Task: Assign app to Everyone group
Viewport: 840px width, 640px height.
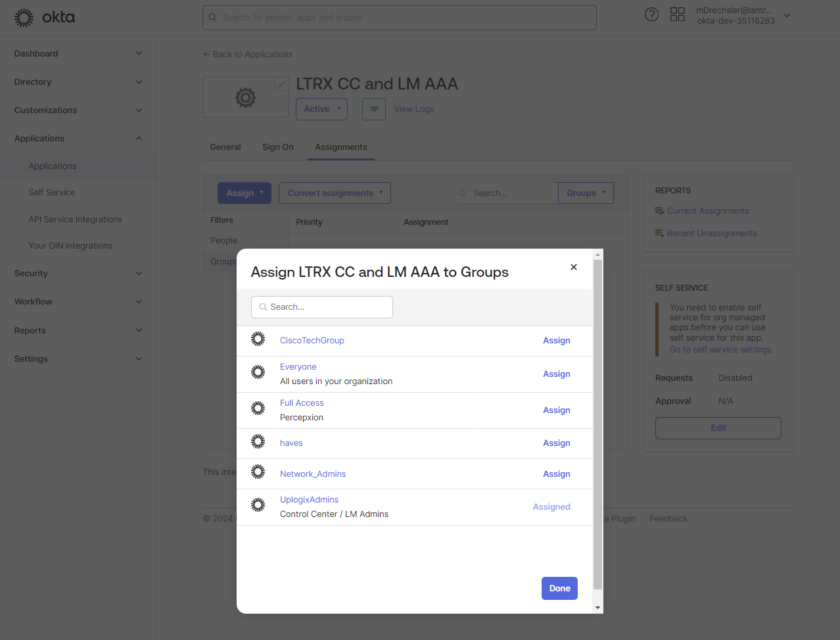Action: [x=557, y=374]
